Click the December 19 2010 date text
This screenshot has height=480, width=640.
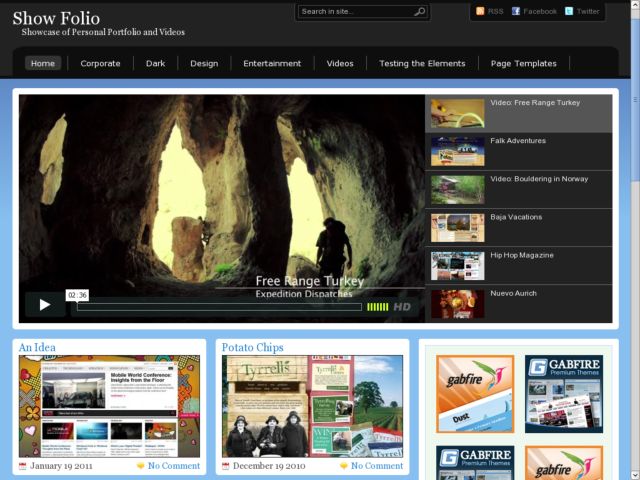269,466
